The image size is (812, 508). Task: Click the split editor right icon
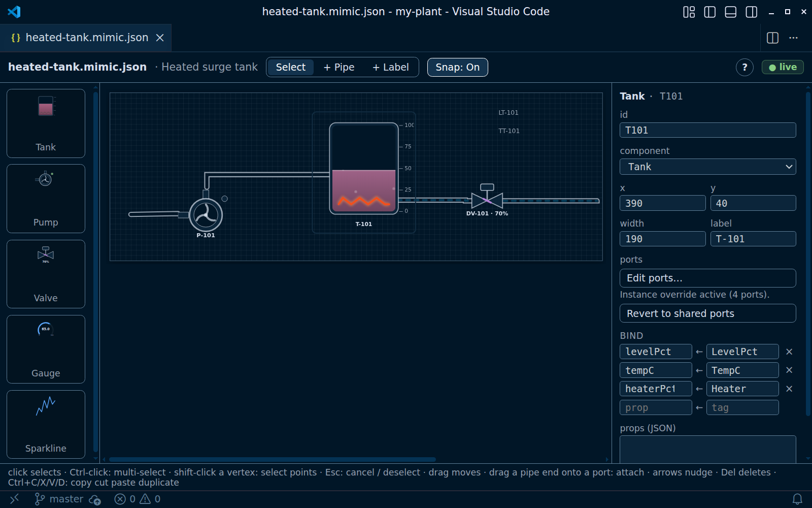(x=772, y=38)
